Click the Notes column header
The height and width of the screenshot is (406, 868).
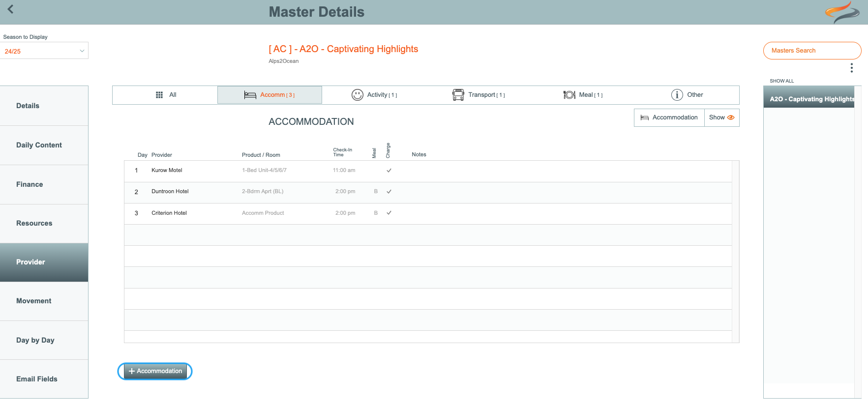click(419, 154)
